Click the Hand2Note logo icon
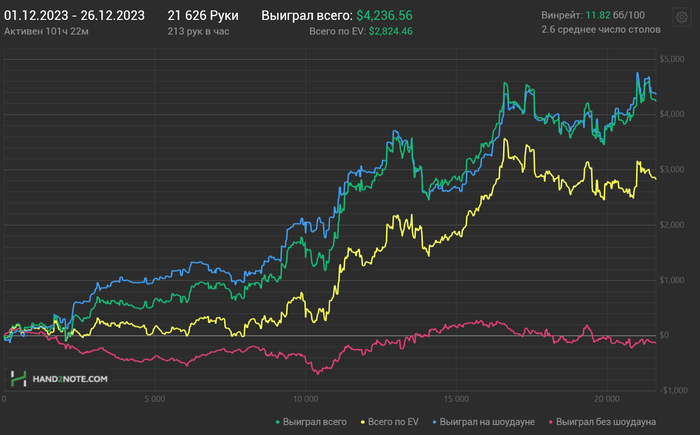 point(18,379)
